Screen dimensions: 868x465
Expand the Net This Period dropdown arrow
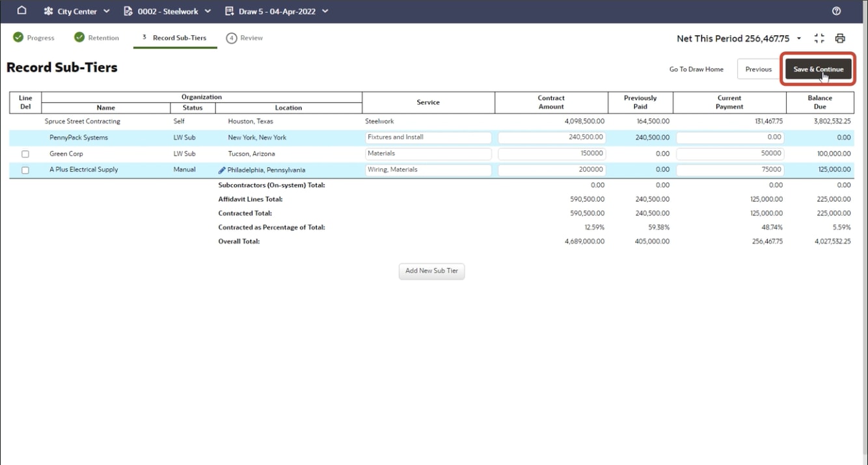click(x=799, y=39)
